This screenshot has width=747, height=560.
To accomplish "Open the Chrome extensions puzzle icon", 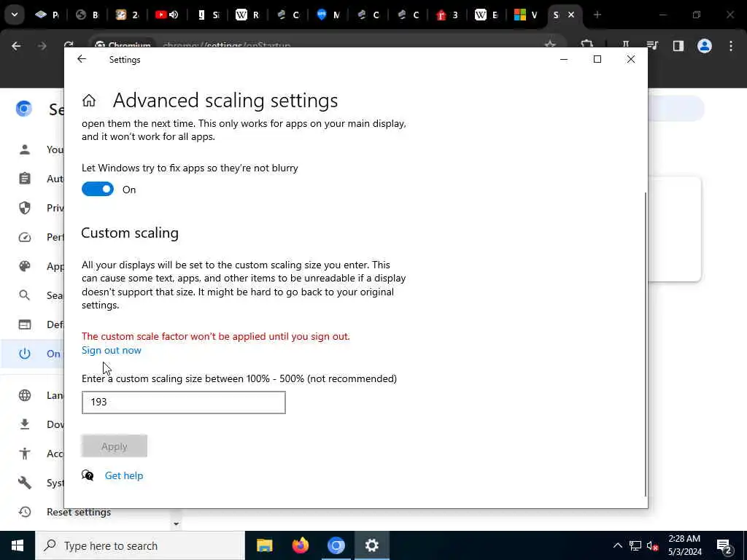I will click(587, 44).
